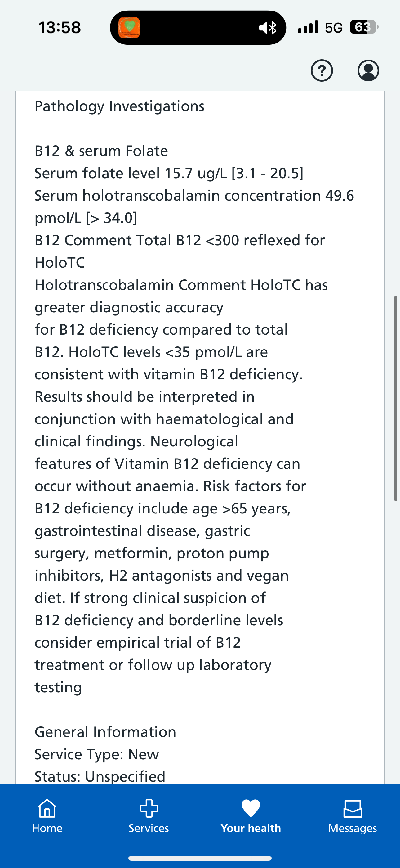Click the vertical scrollbar on the right
The image size is (400, 868).
(396, 398)
